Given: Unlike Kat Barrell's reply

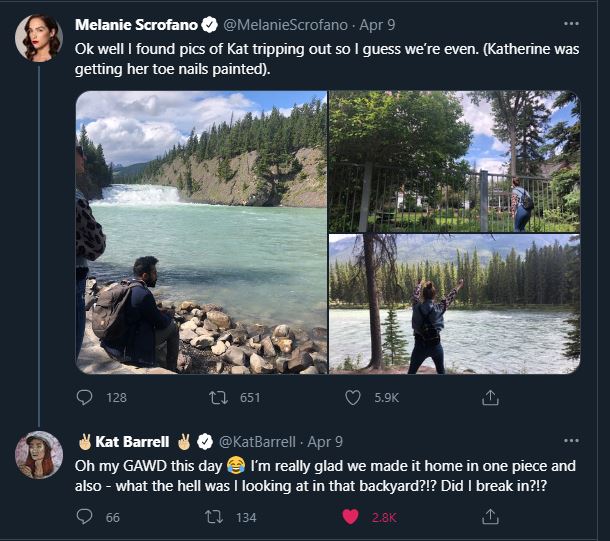Looking at the screenshot, I should point(352,517).
